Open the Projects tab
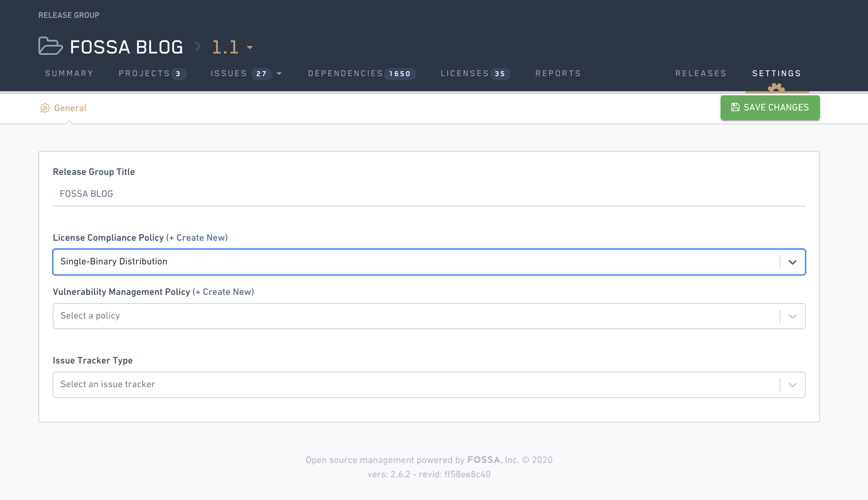 pos(144,73)
